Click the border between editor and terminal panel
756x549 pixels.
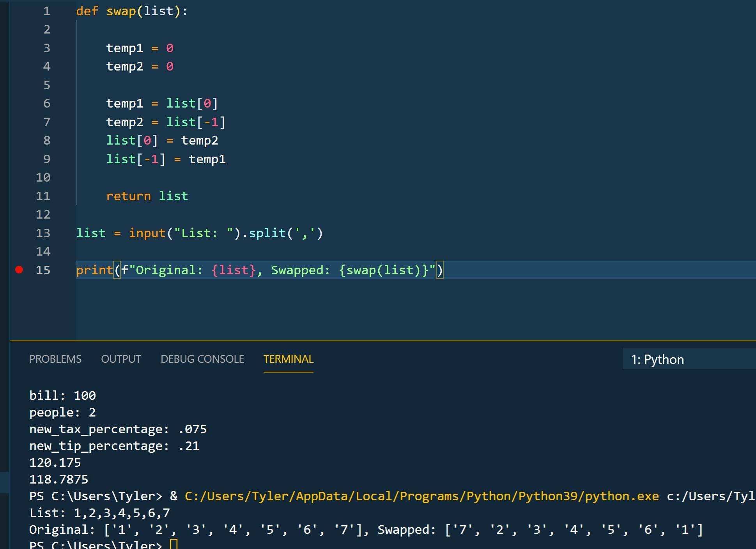[x=382, y=341]
